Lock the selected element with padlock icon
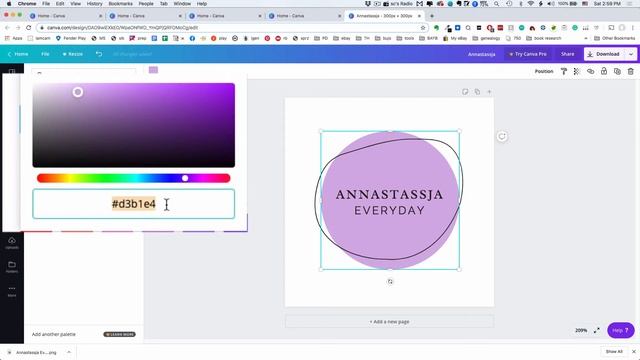 click(604, 71)
